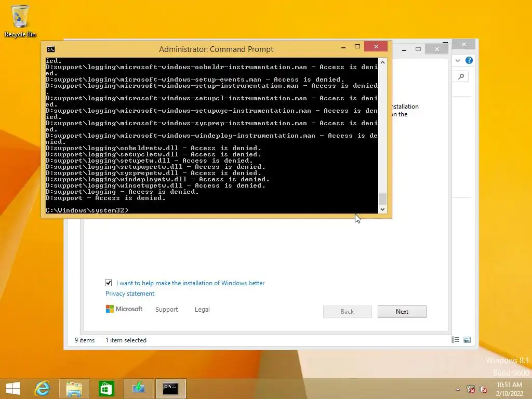Screen dimensions: 532x399
Task: Click the Command Prompt title bar icon
Action: (x=51, y=49)
